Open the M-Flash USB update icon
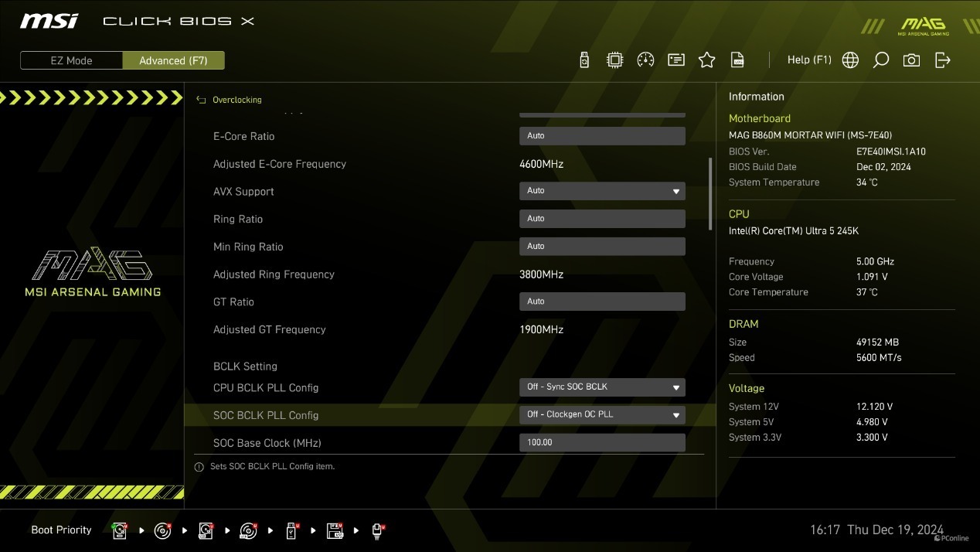Screen dimensions: 980x552 point(584,60)
